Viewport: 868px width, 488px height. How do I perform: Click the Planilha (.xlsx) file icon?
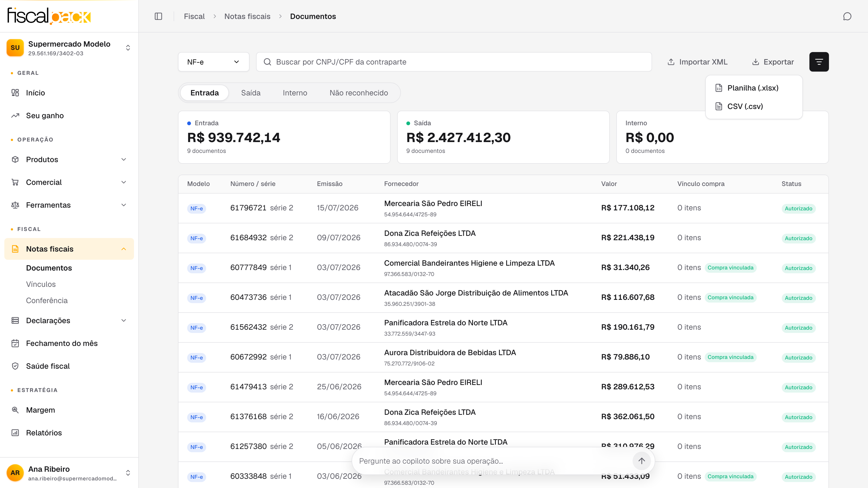coord(719,88)
